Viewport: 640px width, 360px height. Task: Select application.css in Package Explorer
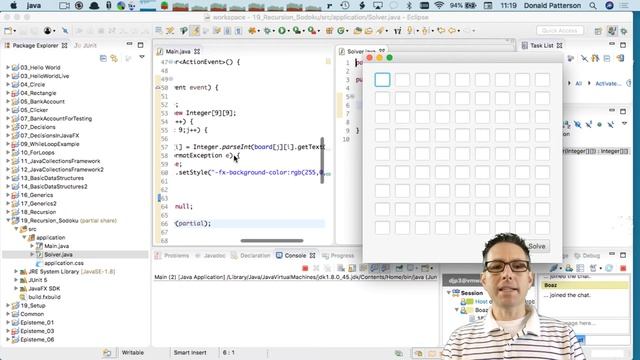click(64, 263)
